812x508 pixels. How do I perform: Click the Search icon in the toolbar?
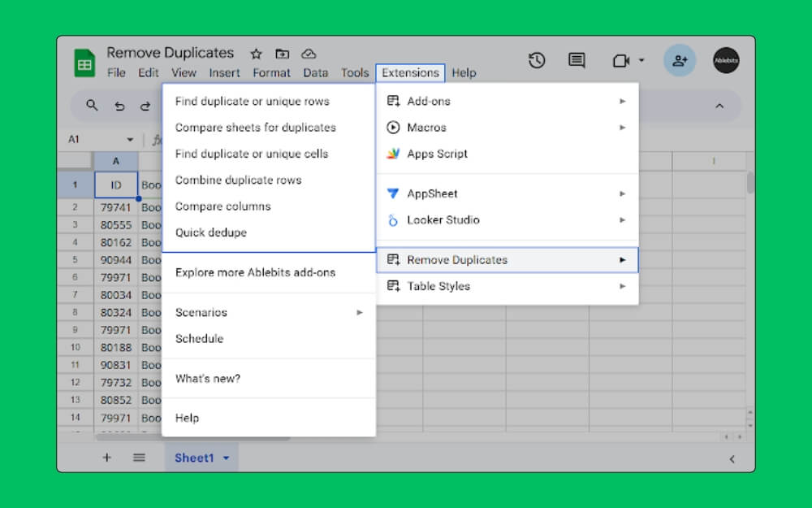point(92,105)
